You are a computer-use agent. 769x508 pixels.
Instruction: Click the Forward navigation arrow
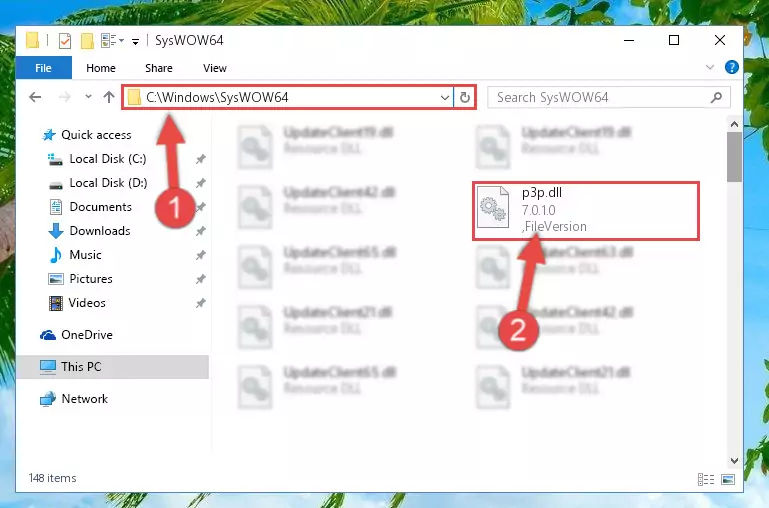coord(64,97)
